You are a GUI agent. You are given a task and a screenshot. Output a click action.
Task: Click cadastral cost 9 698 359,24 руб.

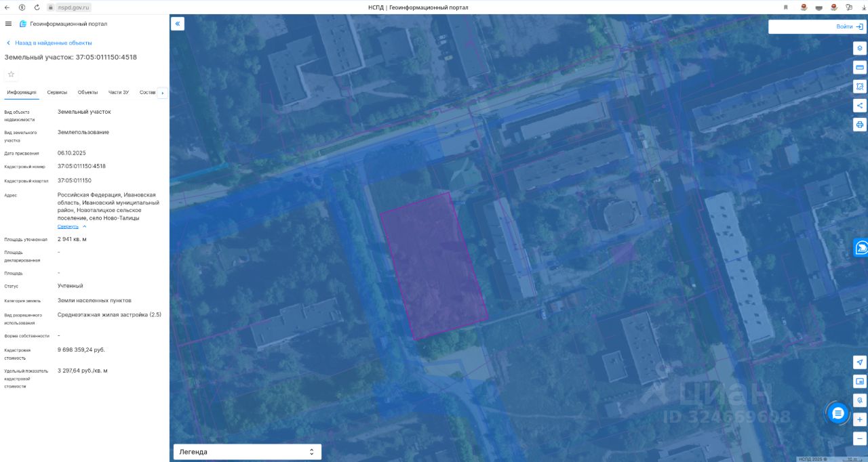(81, 350)
